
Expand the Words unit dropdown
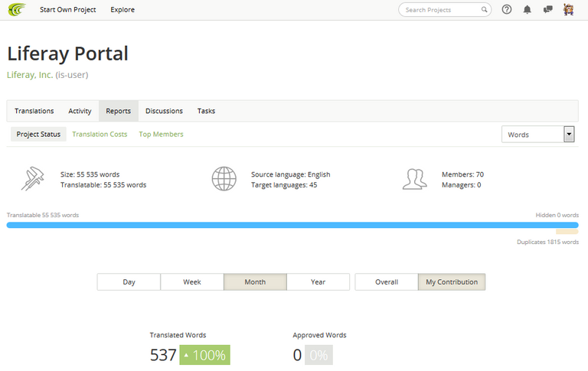[537, 135]
